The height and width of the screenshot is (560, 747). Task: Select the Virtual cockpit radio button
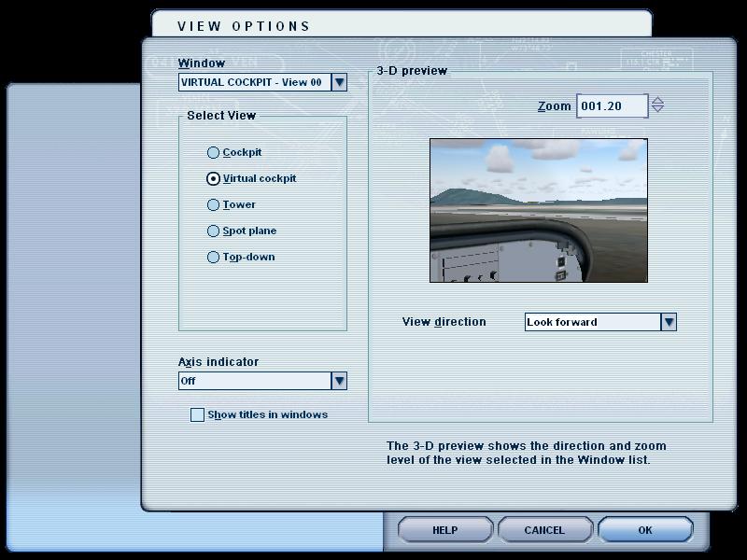214,178
